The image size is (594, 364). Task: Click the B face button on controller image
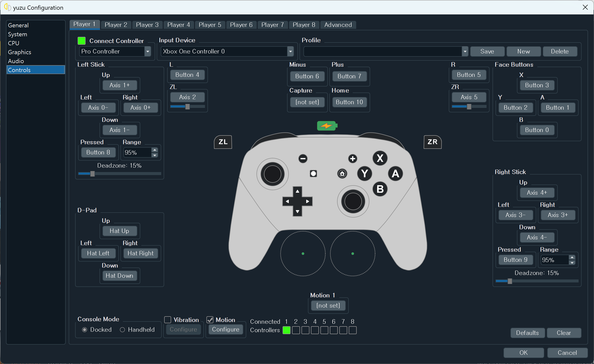[x=380, y=189]
